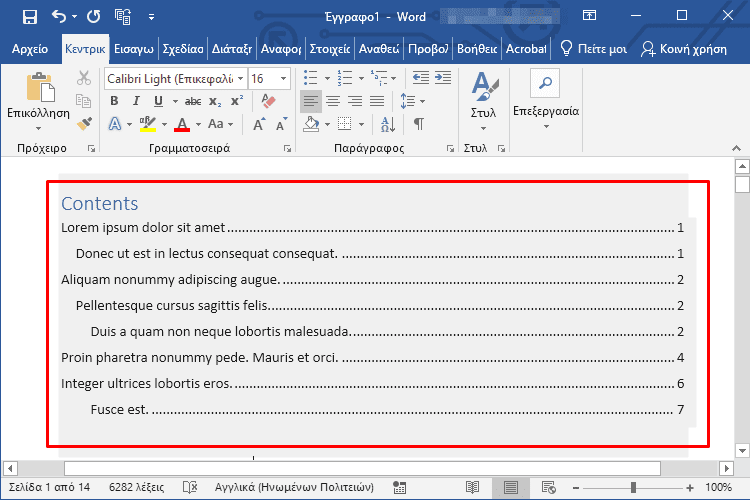Screen dimensions: 750x500
Task: Toggle Bold formatting
Action: (x=114, y=101)
